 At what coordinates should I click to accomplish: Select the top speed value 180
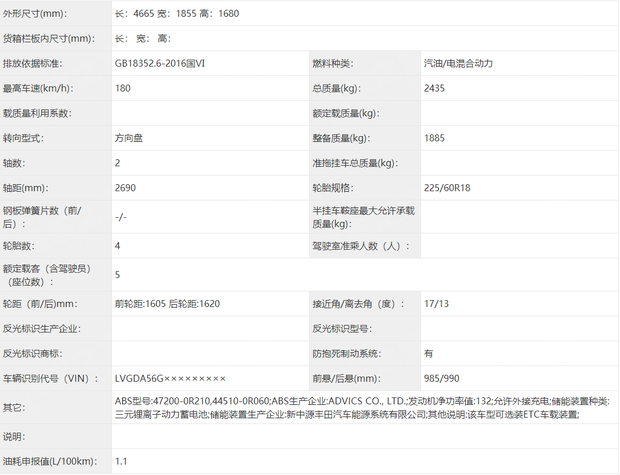pos(123,89)
